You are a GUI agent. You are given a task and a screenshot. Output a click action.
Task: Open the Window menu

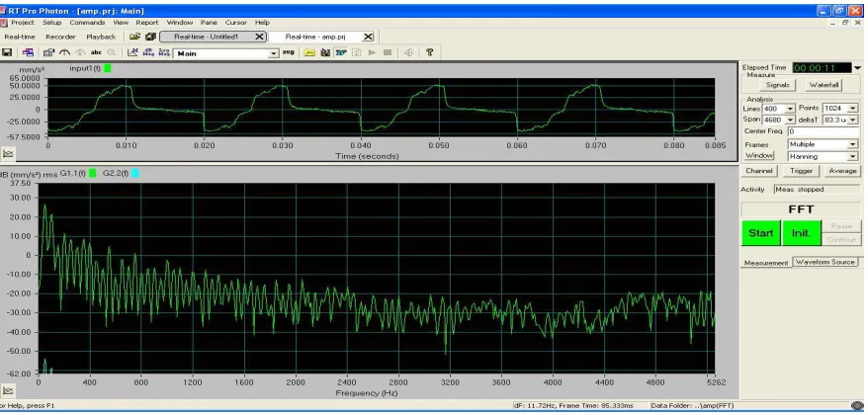[x=179, y=23]
